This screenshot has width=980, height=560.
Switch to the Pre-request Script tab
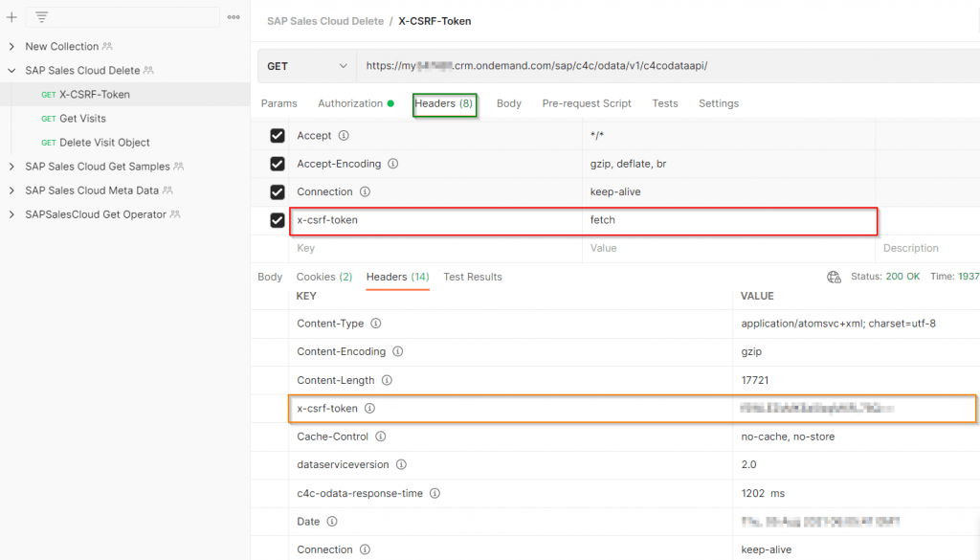(588, 103)
